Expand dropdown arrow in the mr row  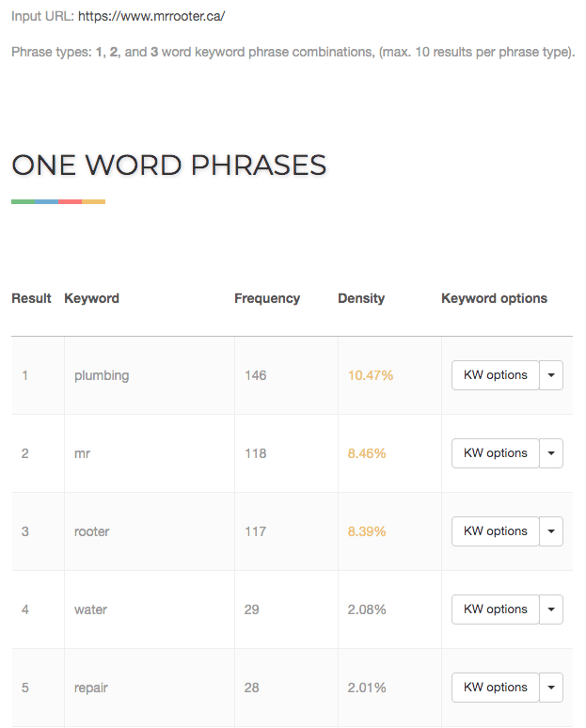click(x=551, y=453)
